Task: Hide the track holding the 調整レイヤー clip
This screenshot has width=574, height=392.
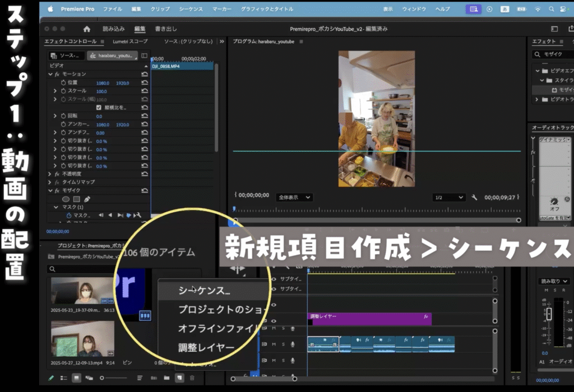Action: coord(274,321)
